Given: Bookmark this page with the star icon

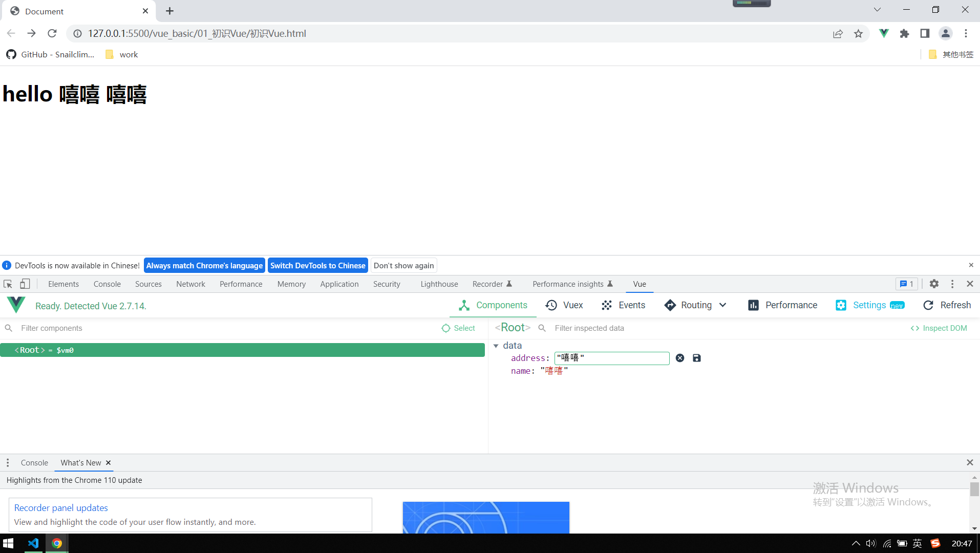Looking at the screenshot, I should (x=859, y=34).
